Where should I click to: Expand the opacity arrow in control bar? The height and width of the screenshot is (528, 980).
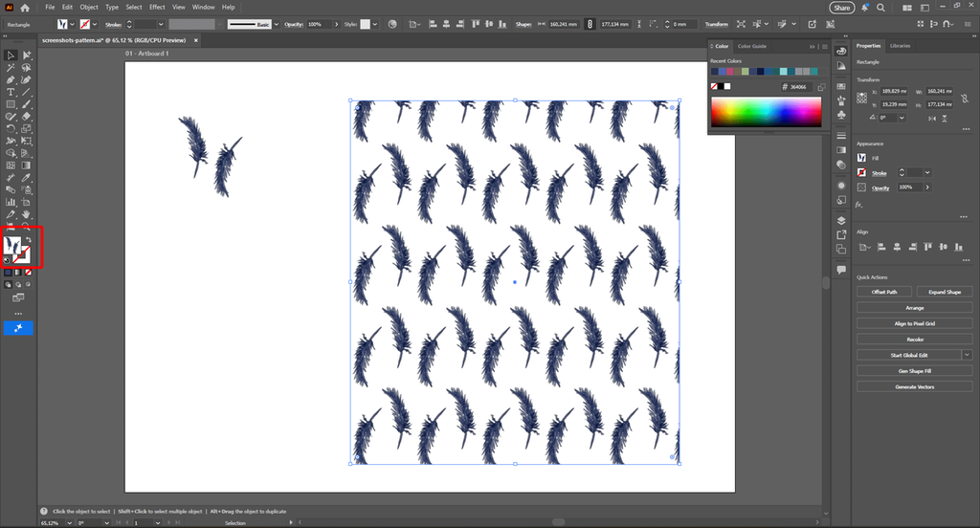[x=336, y=24]
